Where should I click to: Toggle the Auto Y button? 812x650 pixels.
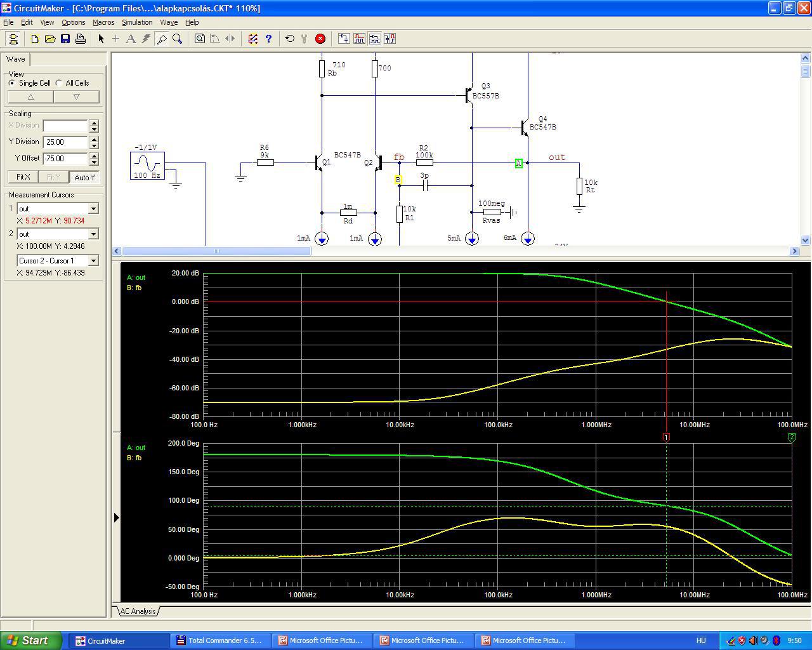click(x=84, y=177)
